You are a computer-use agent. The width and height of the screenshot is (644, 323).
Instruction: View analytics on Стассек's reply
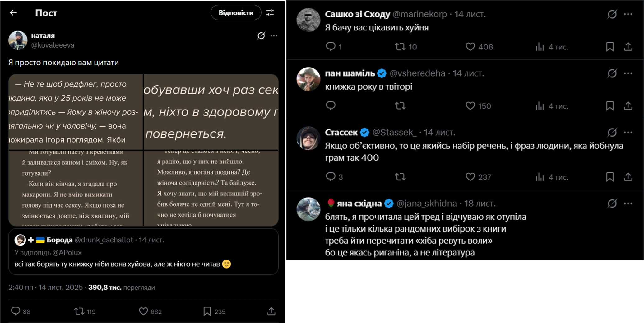tap(540, 177)
